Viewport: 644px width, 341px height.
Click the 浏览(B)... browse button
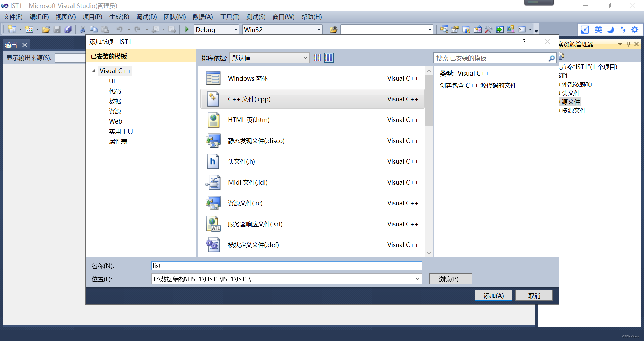tap(450, 279)
